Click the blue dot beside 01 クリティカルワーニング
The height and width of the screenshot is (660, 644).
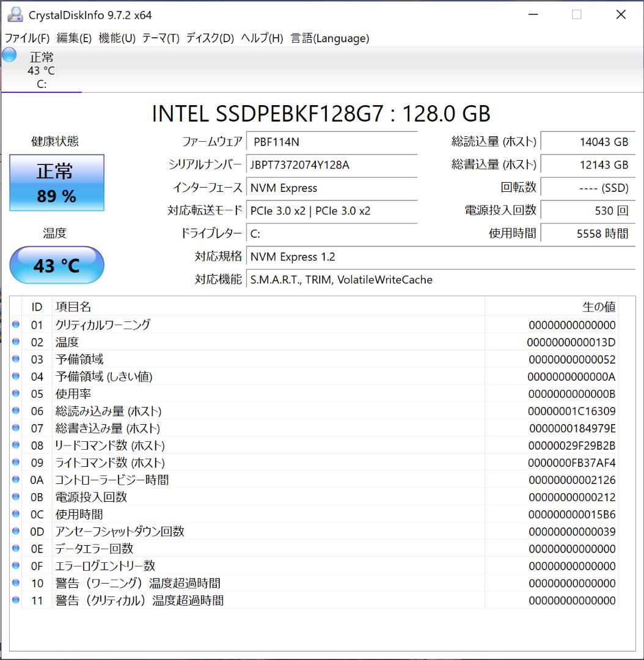click(15, 324)
